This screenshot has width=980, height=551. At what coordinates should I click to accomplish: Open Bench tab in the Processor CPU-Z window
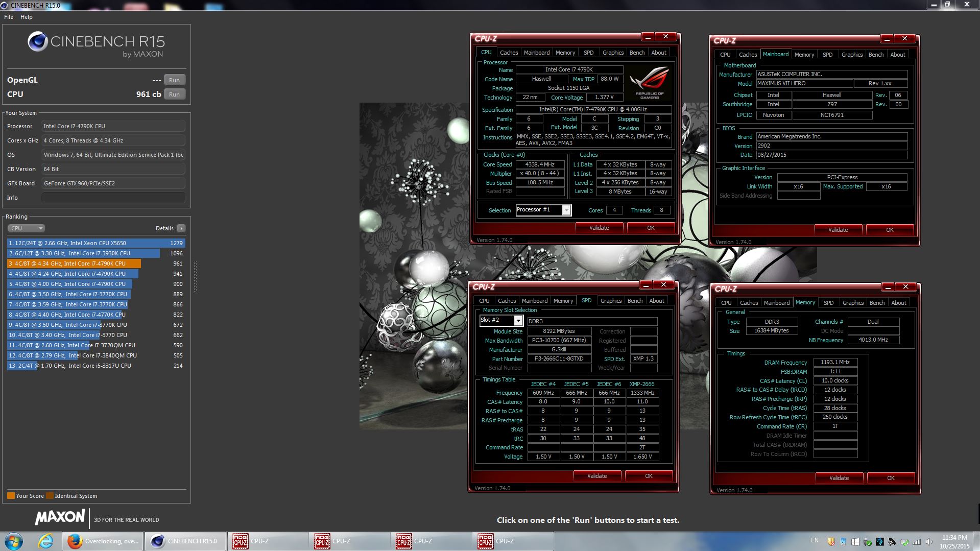coord(637,53)
